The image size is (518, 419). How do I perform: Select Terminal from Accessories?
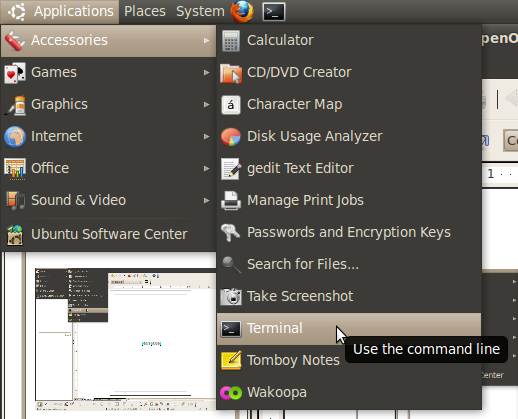(x=349, y=328)
